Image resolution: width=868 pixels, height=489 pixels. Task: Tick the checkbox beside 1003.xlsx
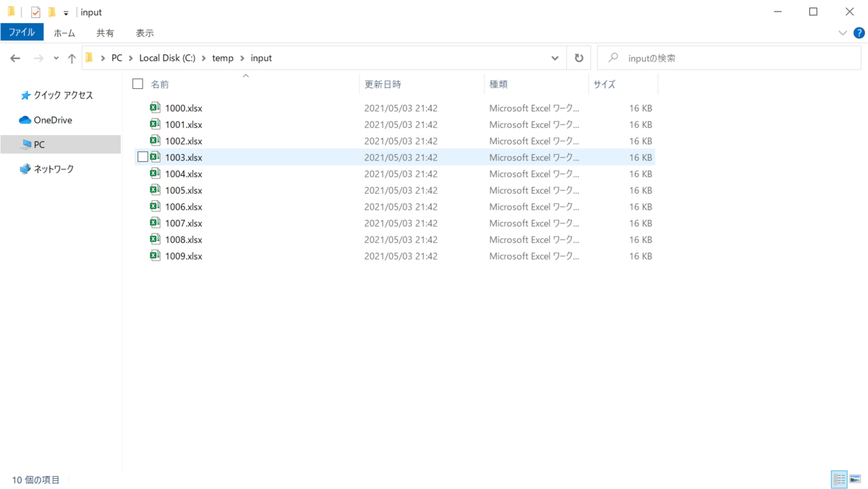142,157
